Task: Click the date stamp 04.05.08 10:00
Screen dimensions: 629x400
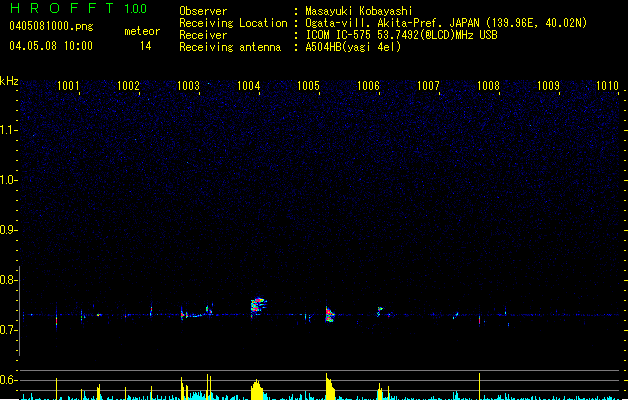Action: tap(51, 46)
